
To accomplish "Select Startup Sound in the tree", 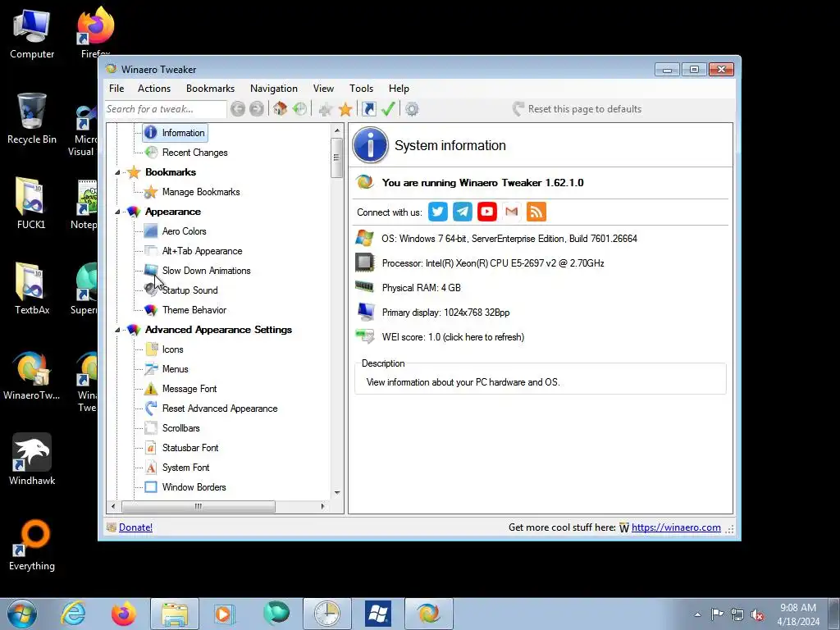I will [x=189, y=290].
